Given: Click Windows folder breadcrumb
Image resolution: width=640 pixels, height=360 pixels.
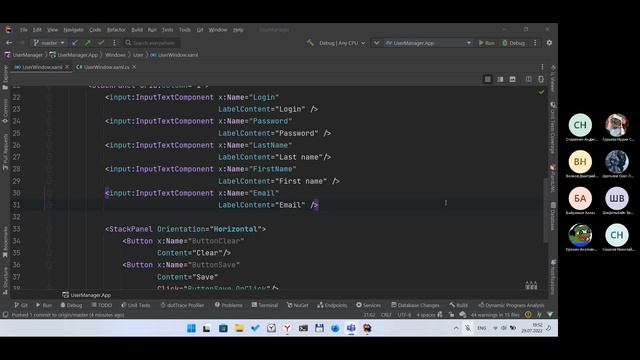Looking at the screenshot, I should click(115, 55).
